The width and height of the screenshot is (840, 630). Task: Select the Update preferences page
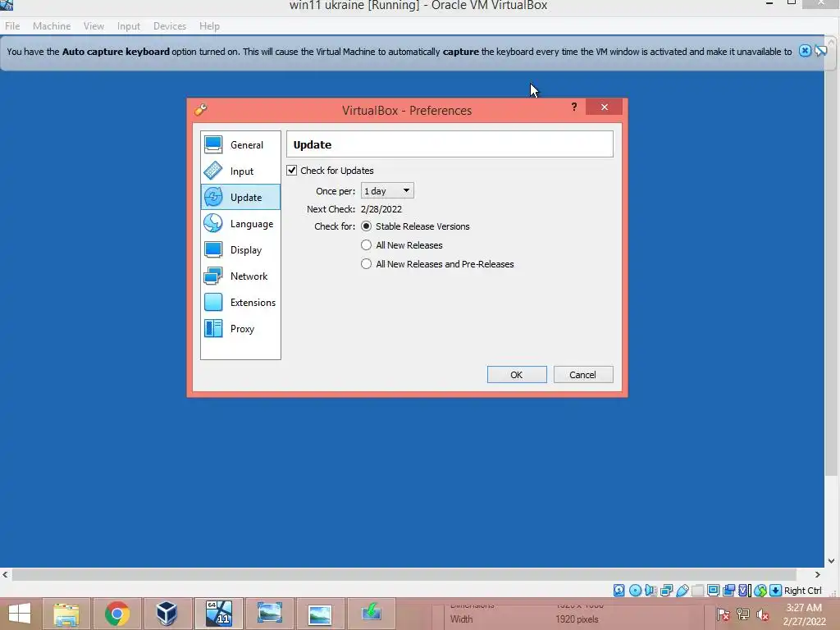click(x=240, y=197)
